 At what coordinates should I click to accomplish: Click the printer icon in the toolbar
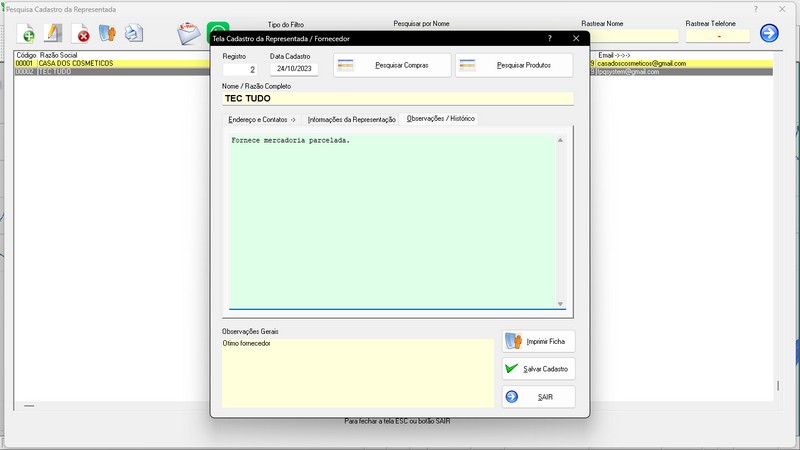134,33
